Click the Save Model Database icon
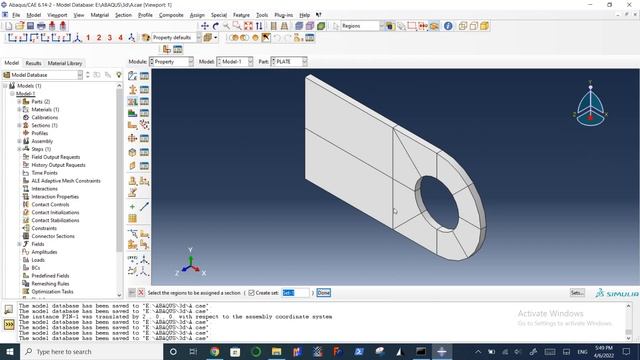 (x=31, y=26)
